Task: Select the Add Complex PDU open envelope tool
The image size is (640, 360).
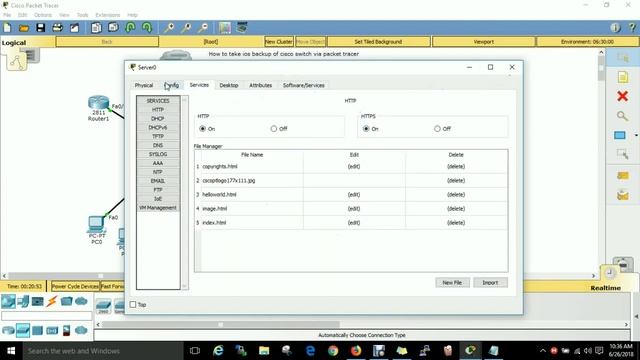Action: pyautogui.click(x=622, y=195)
